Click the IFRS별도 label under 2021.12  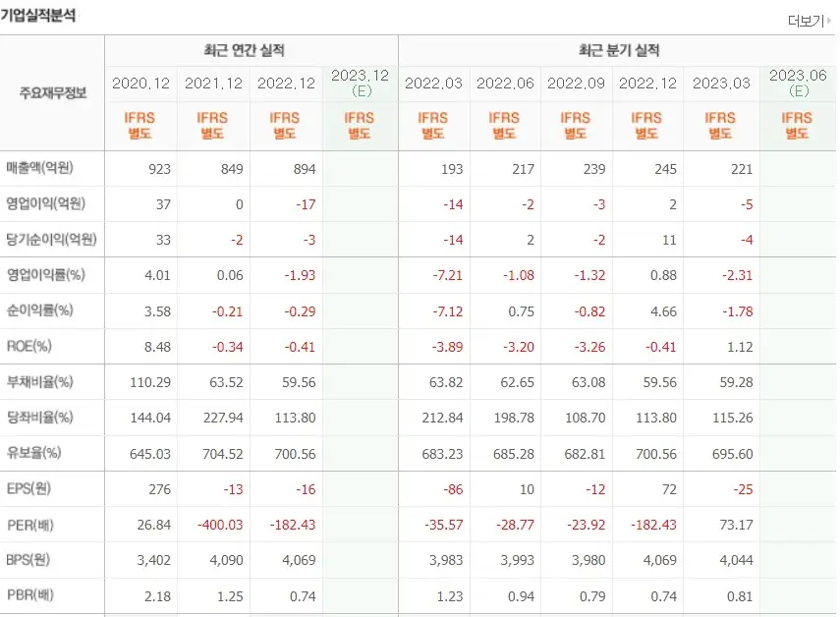coord(213,126)
